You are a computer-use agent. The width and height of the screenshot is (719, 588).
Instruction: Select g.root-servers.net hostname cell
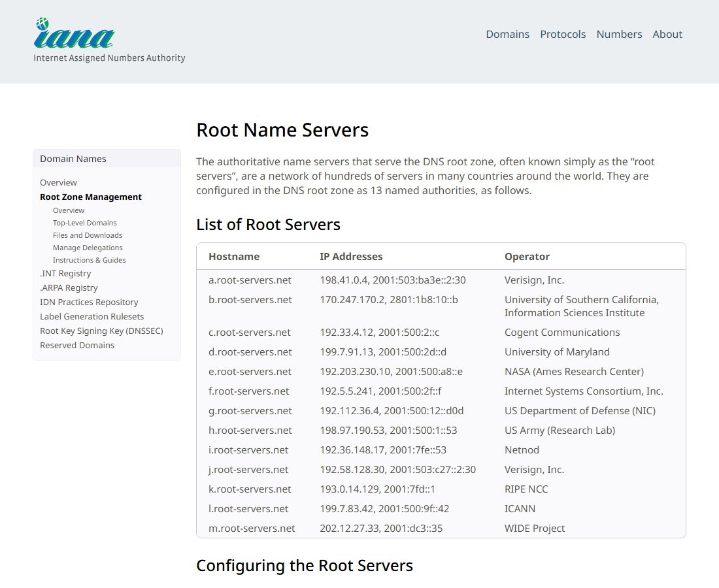250,411
